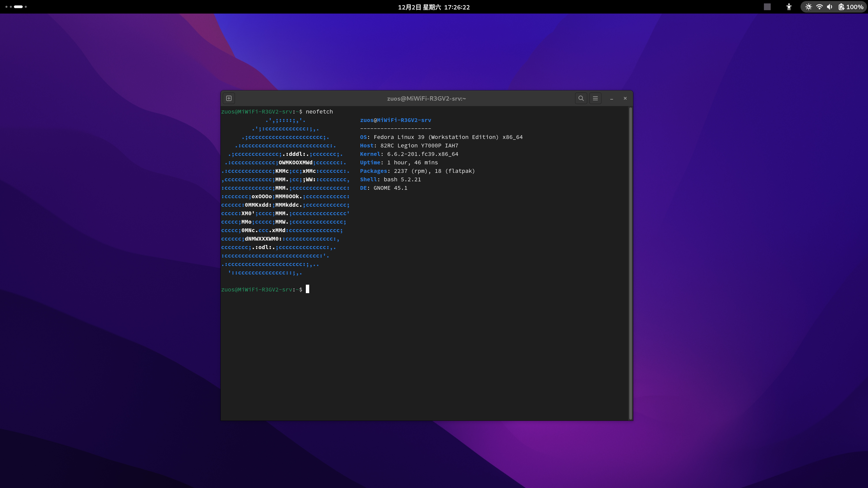
Task: Click the terminal title zuos@MiWiFi-R3GV2-srv:~
Action: 427,98
